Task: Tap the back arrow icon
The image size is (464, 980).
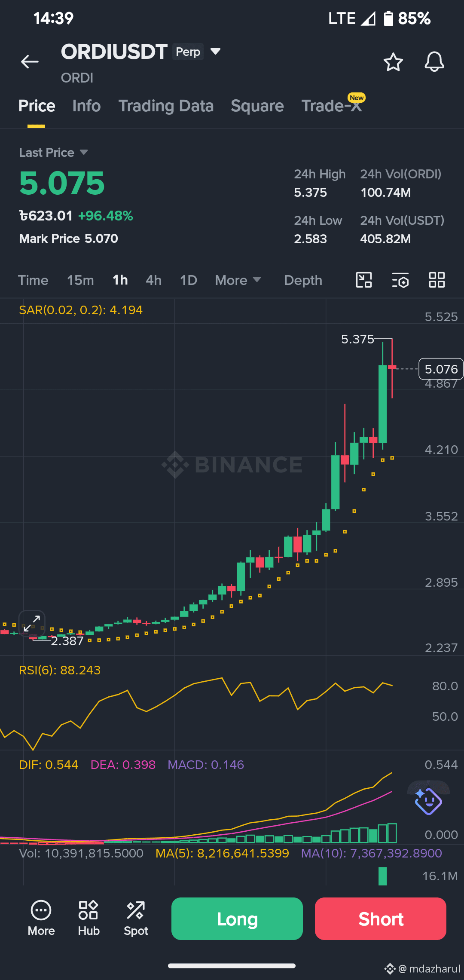Action: click(x=30, y=62)
